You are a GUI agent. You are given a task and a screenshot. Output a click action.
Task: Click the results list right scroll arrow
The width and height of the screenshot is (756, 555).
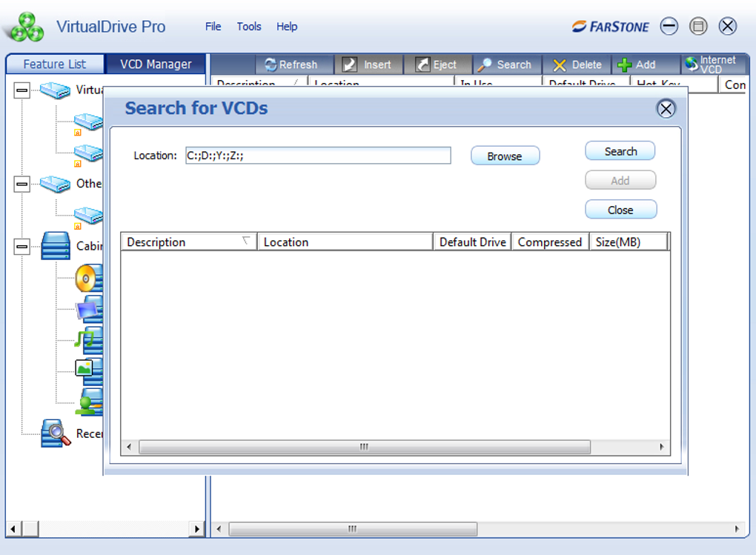pyautogui.click(x=661, y=447)
